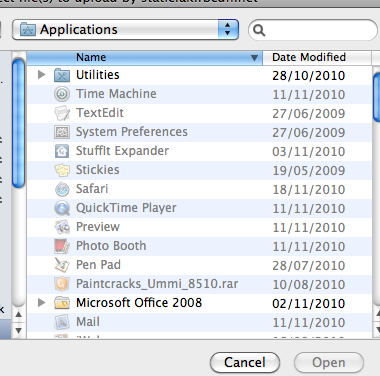Expand the Microsoft Office 2008 disclosure triangle
This screenshot has height=376, width=380.
42,303
